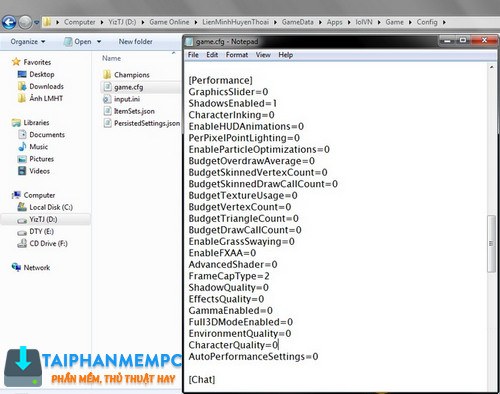Select the input.ini file icon

(107, 99)
